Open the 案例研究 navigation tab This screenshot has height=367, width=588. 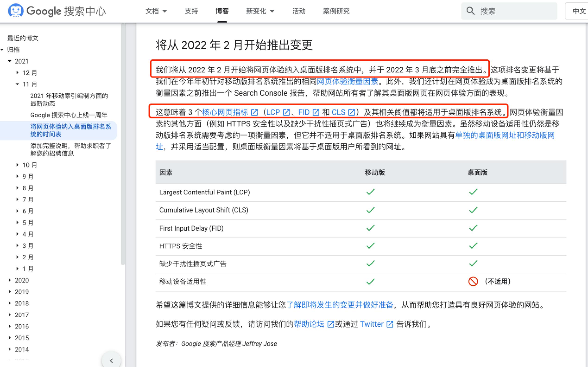(x=336, y=11)
